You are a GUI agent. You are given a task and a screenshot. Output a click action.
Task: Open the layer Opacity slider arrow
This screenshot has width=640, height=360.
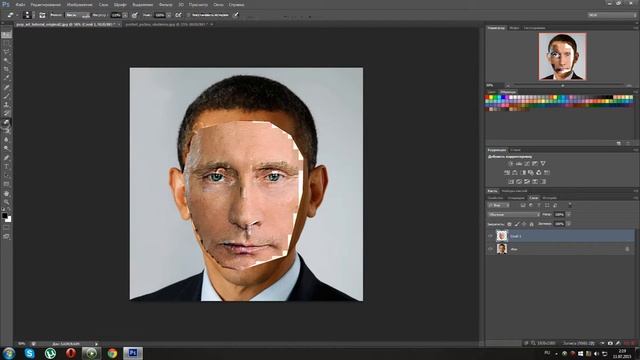pos(568,214)
